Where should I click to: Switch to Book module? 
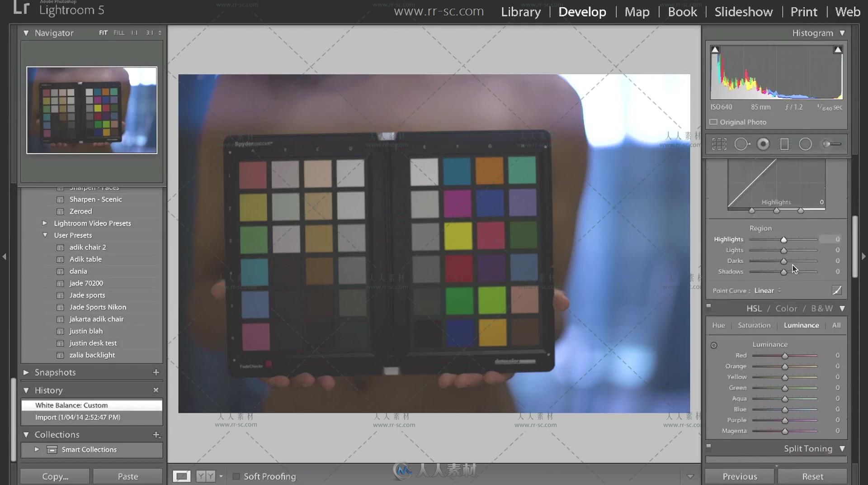tap(683, 12)
